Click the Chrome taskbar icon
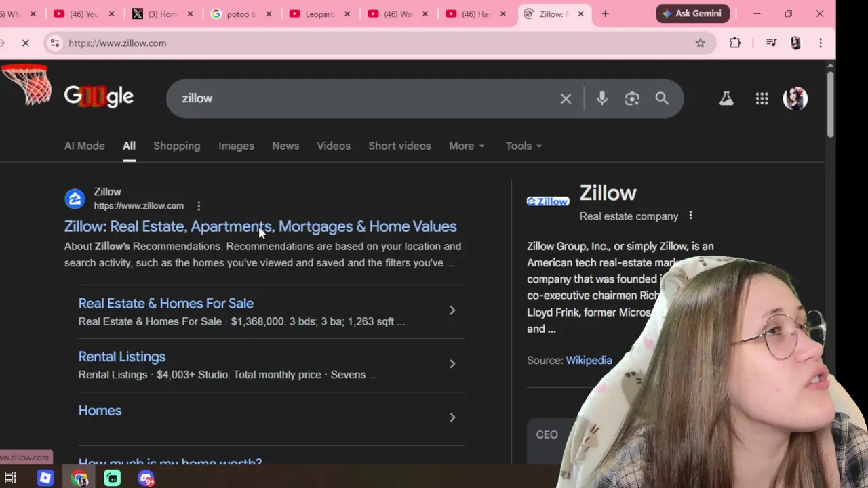Screen dimensions: 868x488 [x=79, y=479]
